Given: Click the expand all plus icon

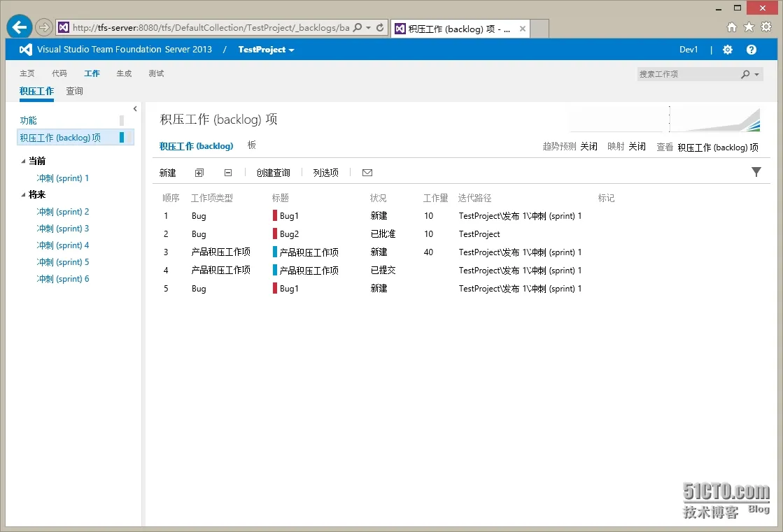Looking at the screenshot, I should click(199, 173).
